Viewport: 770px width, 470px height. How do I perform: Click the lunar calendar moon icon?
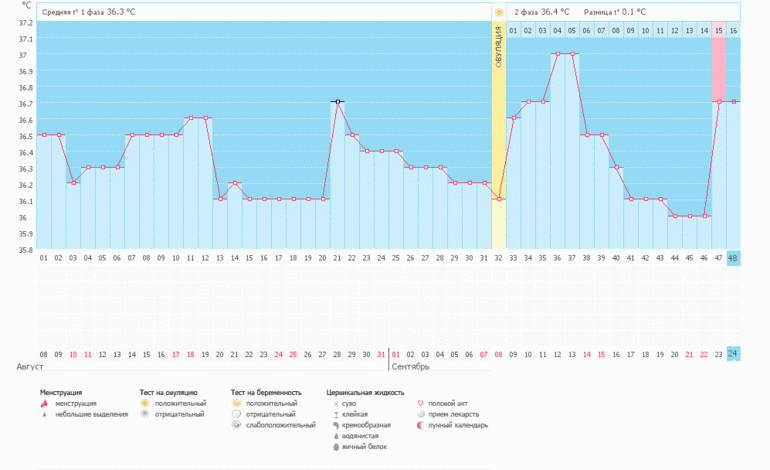[x=419, y=425]
